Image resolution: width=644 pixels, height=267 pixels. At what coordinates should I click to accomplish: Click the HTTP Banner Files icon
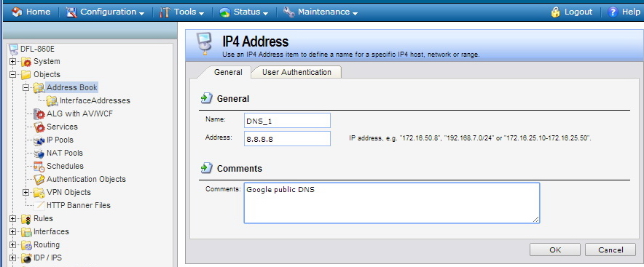tap(39, 205)
